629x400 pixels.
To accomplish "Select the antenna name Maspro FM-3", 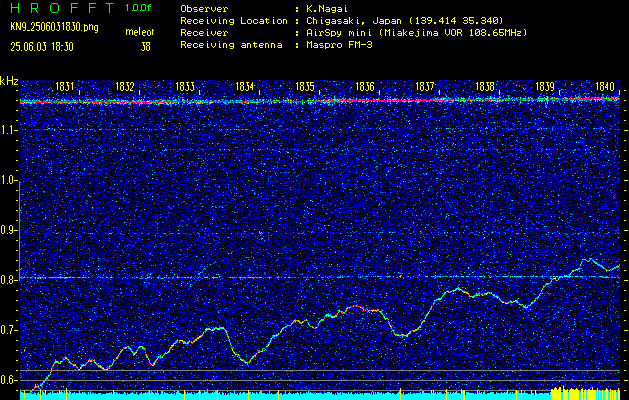I will [339, 45].
